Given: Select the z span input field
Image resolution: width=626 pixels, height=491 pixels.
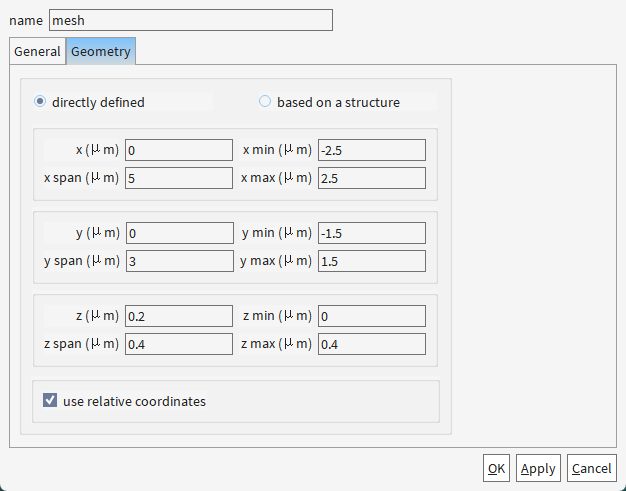Looking at the screenshot, I should (x=179, y=344).
